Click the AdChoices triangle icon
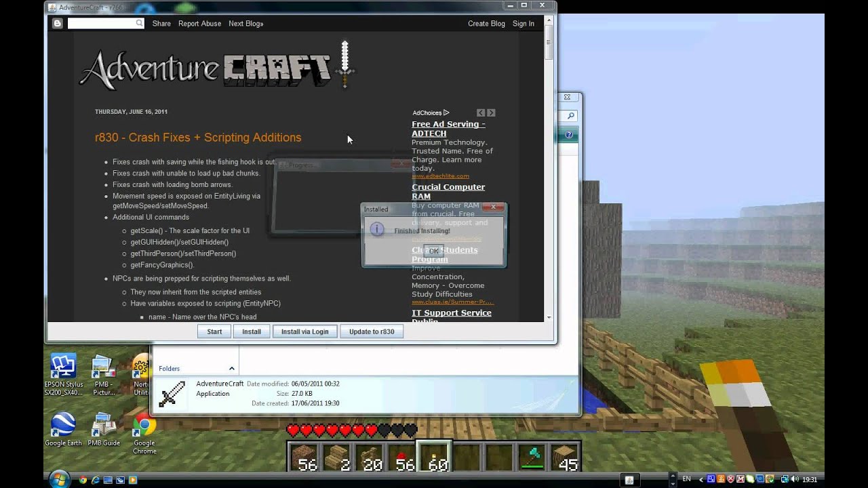Viewport: 868px width, 488px height. click(x=446, y=113)
